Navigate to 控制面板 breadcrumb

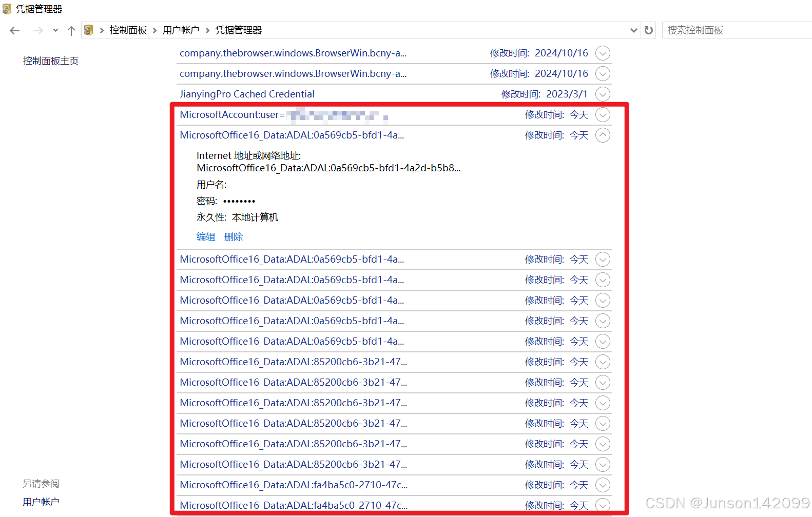click(x=128, y=30)
